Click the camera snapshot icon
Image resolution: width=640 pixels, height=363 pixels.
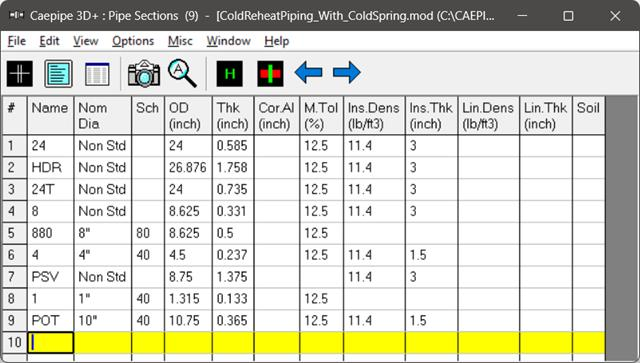[x=144, y=73]
